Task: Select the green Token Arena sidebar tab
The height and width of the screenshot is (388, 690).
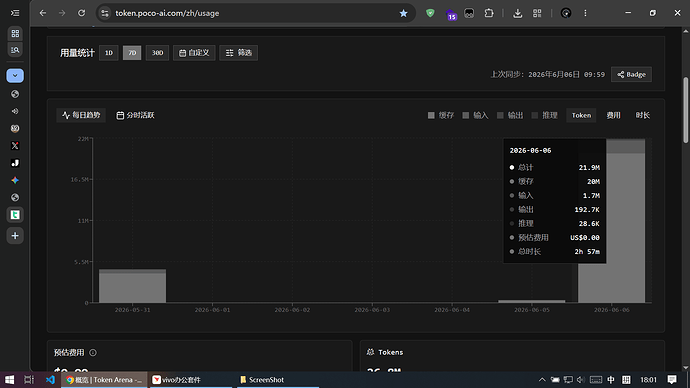Action: click(x=15, y=215)
